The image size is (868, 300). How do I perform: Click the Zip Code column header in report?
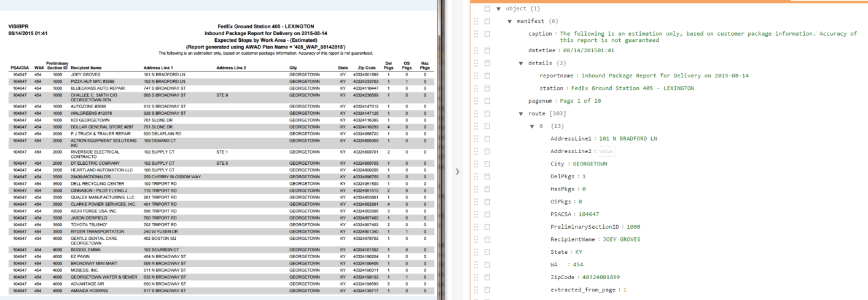pyautogui.click(x=367, y=67)
